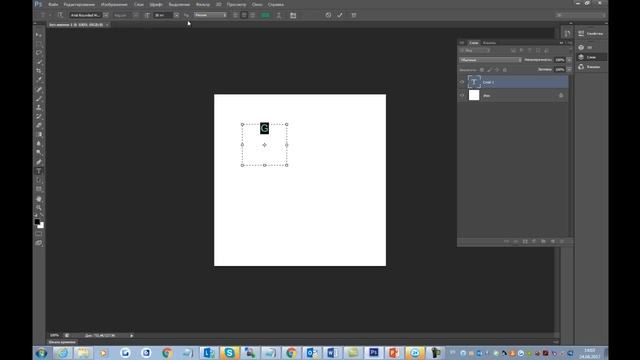640x360 pixels.
Task: Select the Healing Brush tool
Action: 39,89
